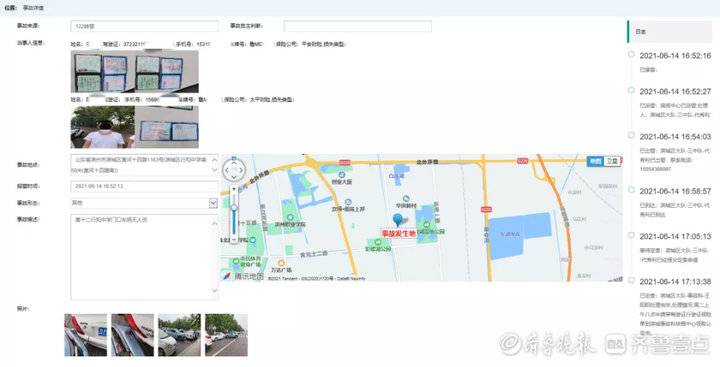This screenshot has width=720, height=367.
Task: Open the fourth bottom accident photo thumbnail
Action: click(x=226, y=335)
